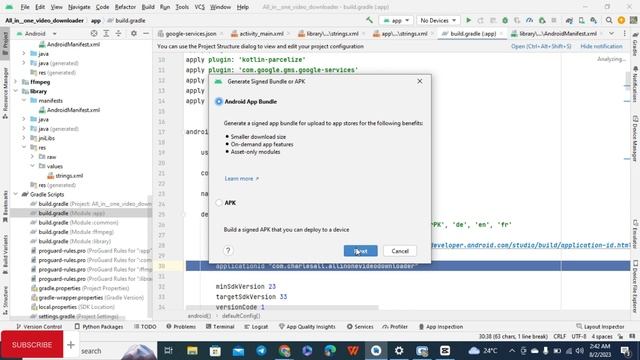
Task: Expand the jniLibs folder
Action: click(x=24, y=138)
